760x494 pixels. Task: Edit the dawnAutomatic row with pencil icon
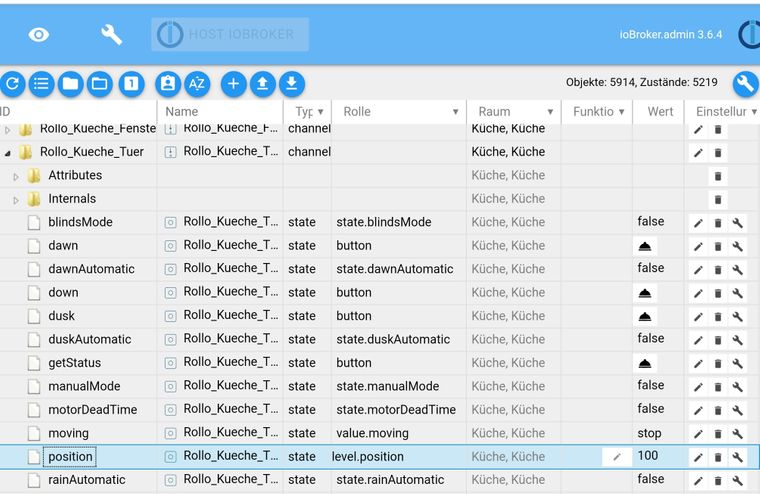698,270
